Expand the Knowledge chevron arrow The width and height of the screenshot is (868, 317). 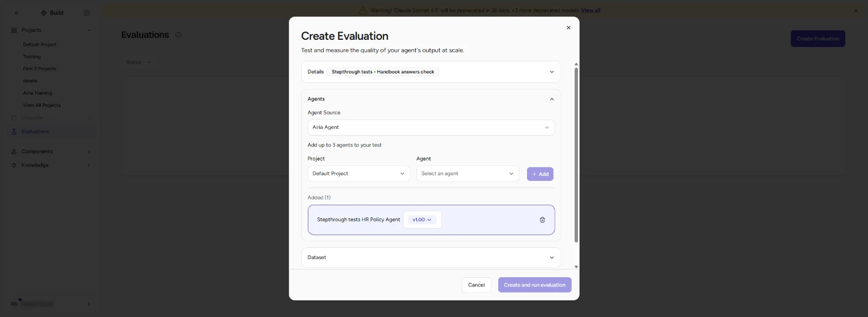[x=89, y=165]
